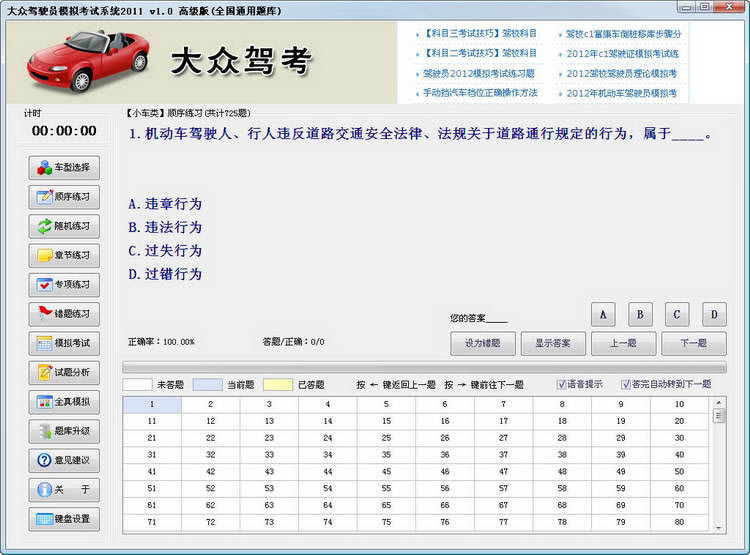Open 试题分析 question analysis
750x555 pixels.
point(63,372)
